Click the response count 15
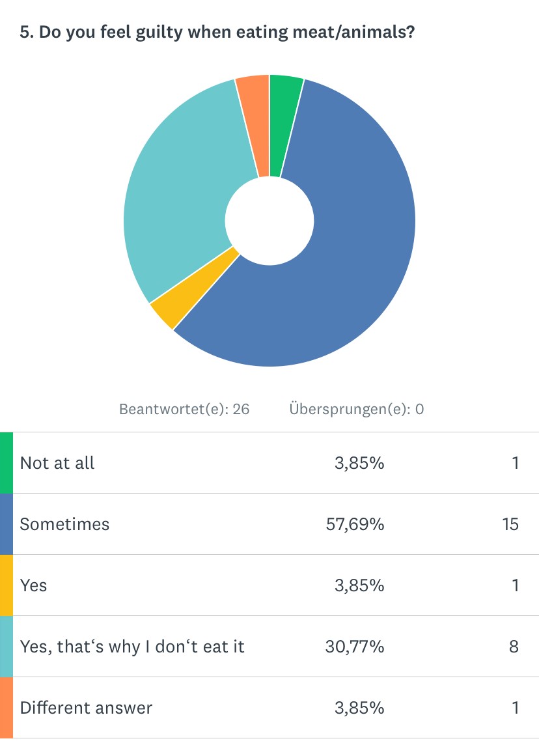The image size is (539, 756). click(510, 524)
